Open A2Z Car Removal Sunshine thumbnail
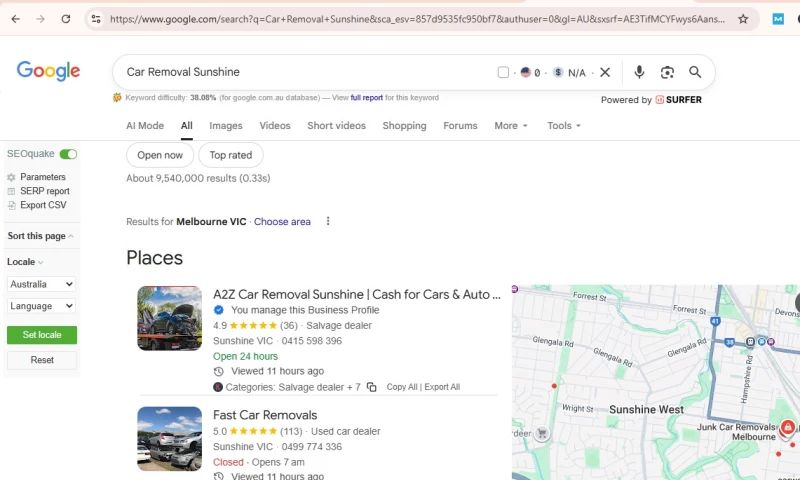 pos(169,318)
